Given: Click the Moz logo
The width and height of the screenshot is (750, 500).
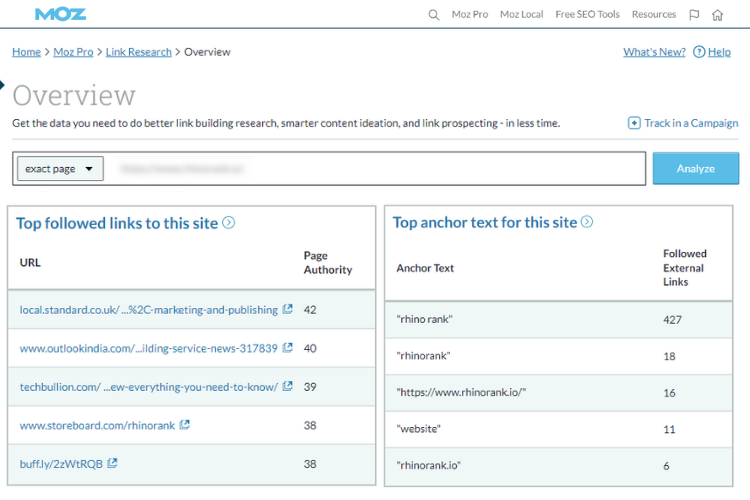Looking at the screenshot, I should pyautogui.click(x=60, y=14).
